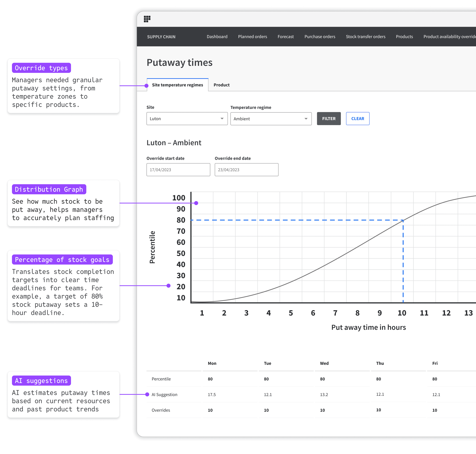Click Wednesday's AI Suggestion value 13.2
The image size is (476, 454).
324,394
